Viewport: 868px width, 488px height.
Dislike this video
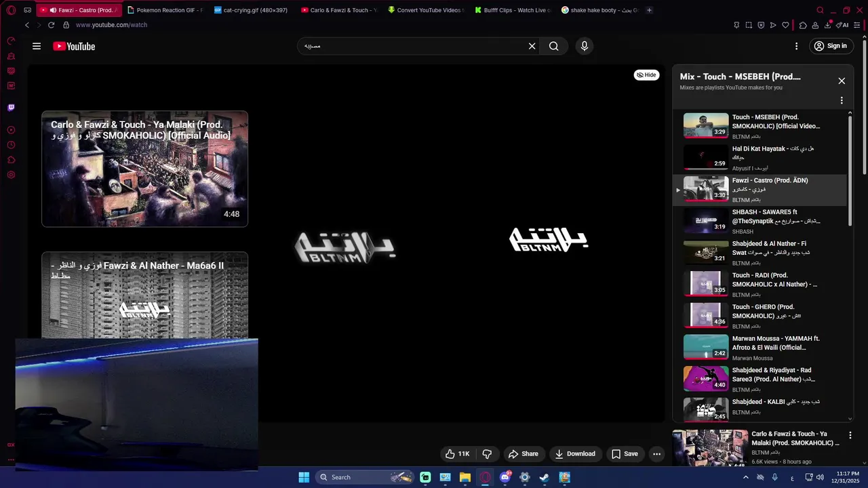pos(487,454)
